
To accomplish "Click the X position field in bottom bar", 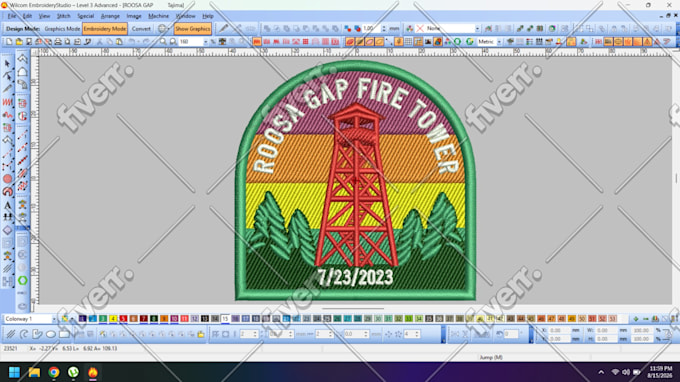I will point(559,330).
